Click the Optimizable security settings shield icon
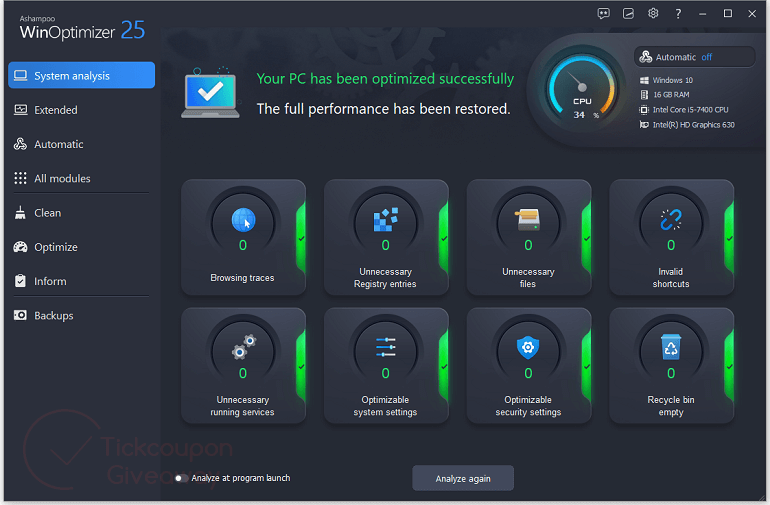Viewport: 770px width, 505px height. pos(528,347)
